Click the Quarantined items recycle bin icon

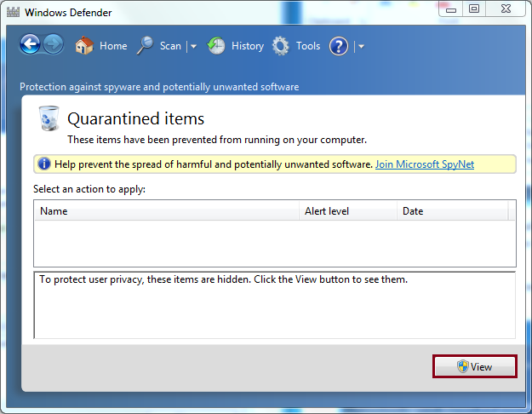point(49,118)
